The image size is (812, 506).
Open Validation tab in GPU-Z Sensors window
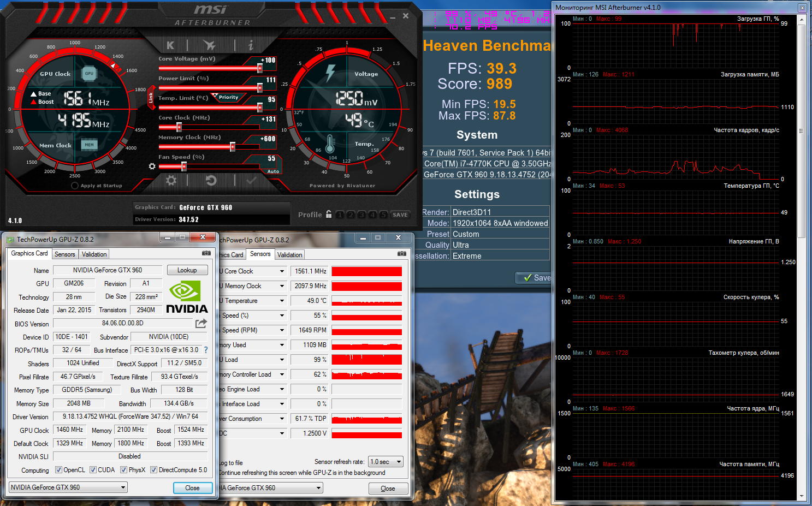point(289,255)
